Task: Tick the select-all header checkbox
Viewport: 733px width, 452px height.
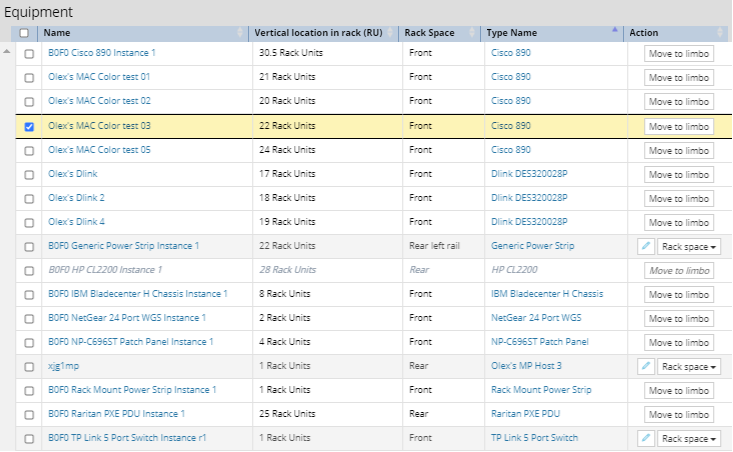Action: click(x=24, y=33)
